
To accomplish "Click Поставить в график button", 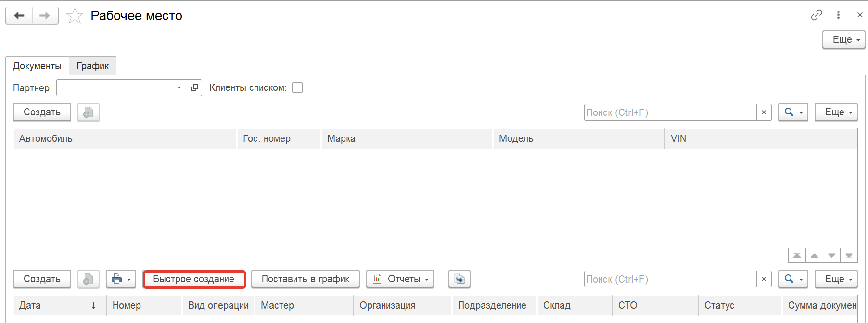I will pyautogui.click(x=306, y=279).
